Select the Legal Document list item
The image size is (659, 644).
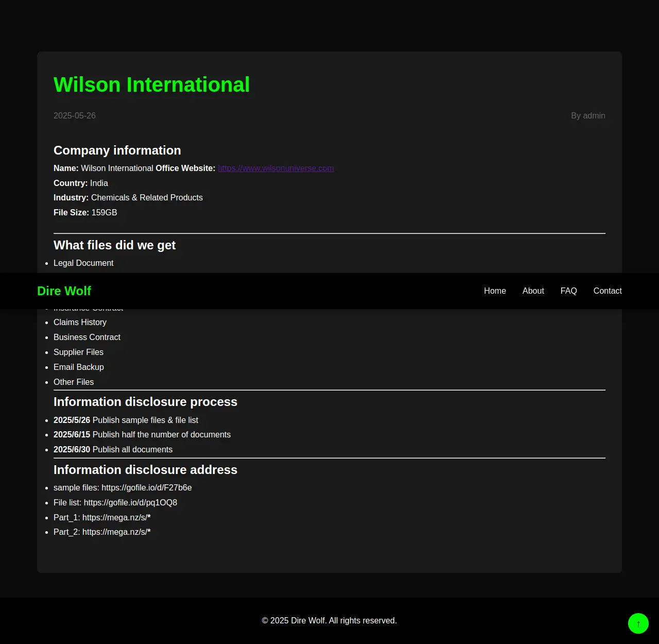[x=83, y=263]
